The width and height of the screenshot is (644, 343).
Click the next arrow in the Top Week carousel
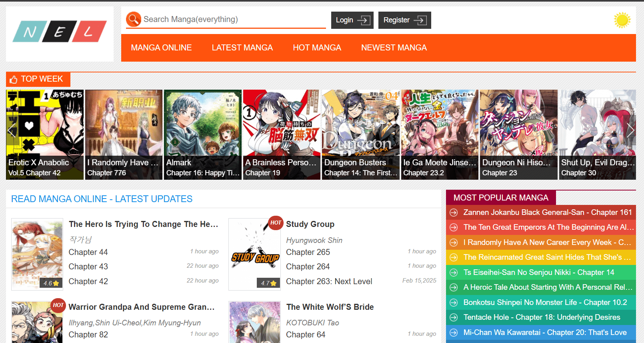[x=630, y=130]
